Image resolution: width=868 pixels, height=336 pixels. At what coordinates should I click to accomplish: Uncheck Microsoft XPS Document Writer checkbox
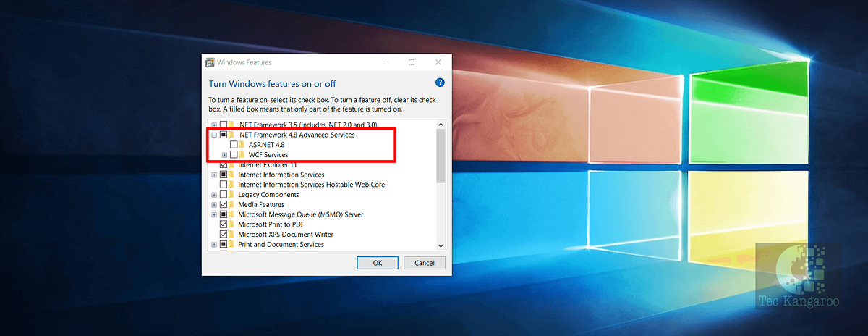(224, 235)
